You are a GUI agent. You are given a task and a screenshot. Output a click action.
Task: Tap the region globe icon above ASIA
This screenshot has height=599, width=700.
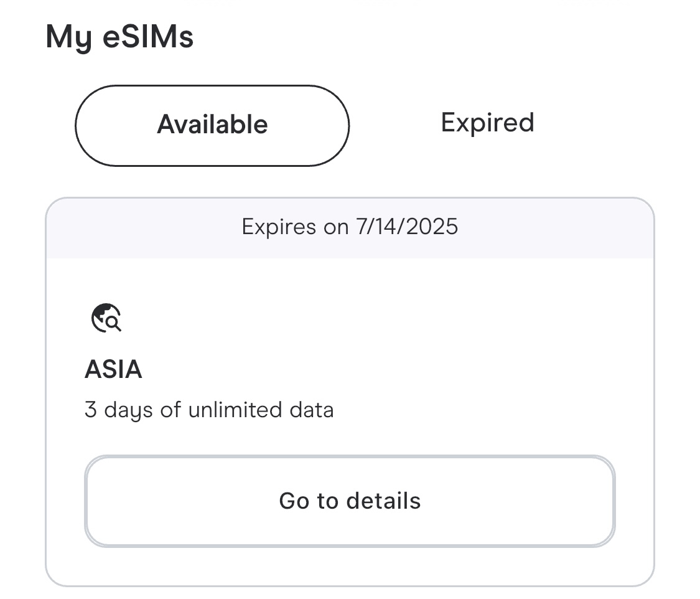tap(106, 318)
